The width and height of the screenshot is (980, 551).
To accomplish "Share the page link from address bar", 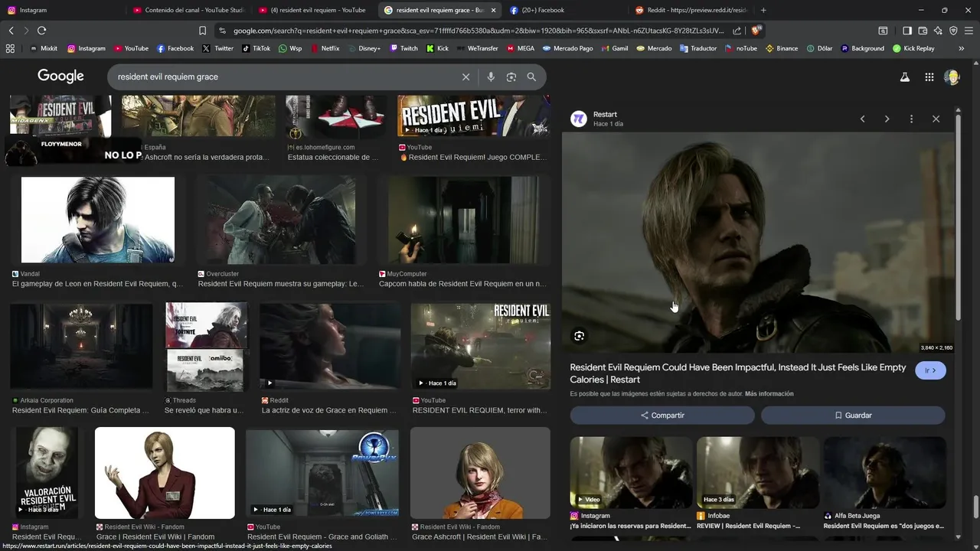I will pyautogui.click(x=737, y=31).
